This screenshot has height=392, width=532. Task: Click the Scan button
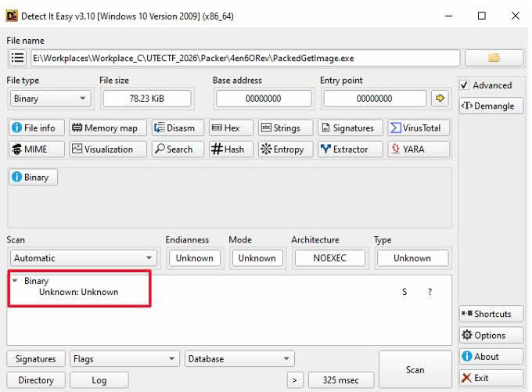tap(415, 369)
